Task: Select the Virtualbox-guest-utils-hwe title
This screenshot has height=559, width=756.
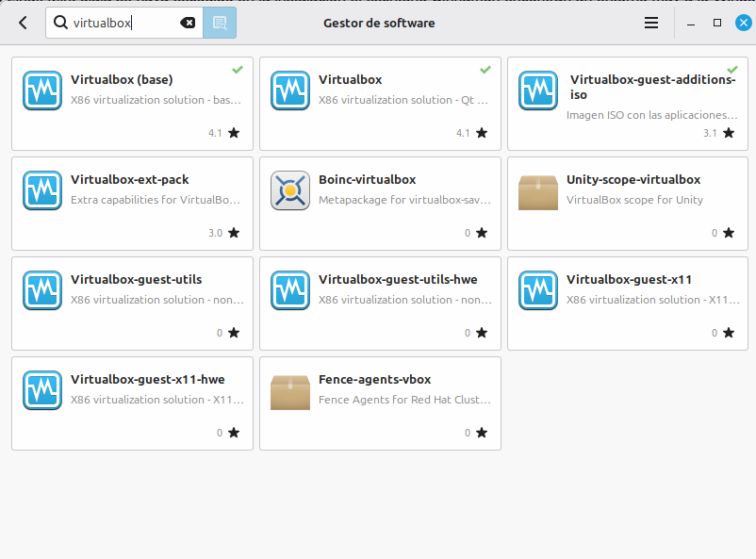Action: [x=398, y=279]
